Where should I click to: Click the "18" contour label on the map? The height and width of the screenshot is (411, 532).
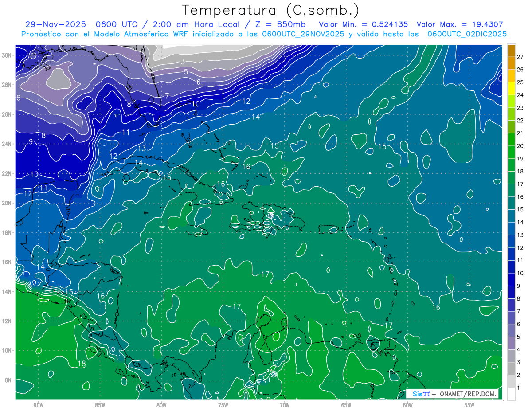coord(82,364)
